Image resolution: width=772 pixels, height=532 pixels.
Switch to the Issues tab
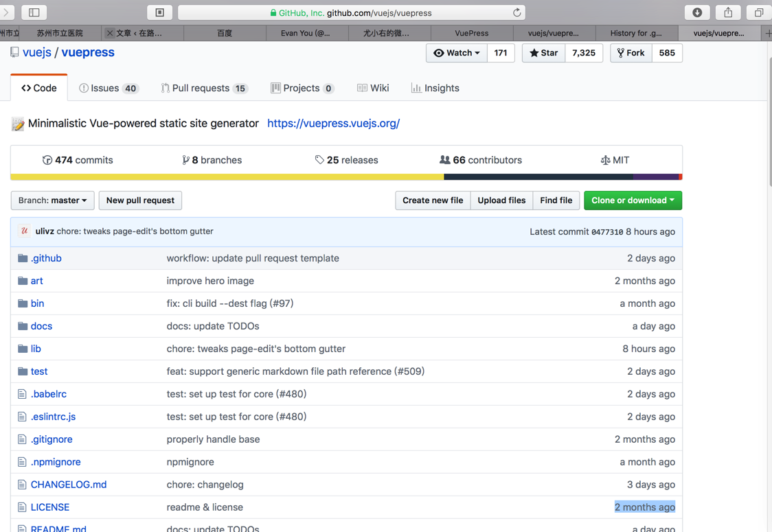(109, 88)
